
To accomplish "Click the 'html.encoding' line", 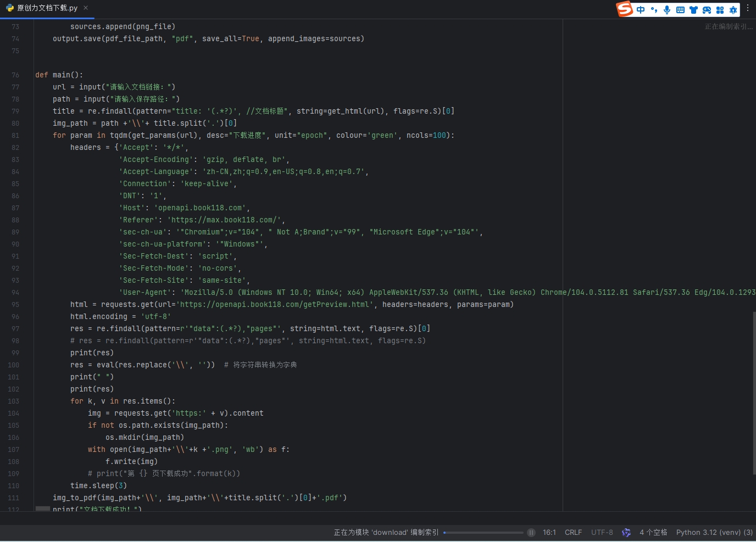I will 120,317.
